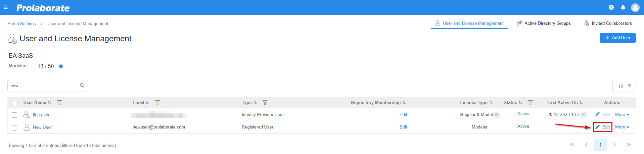Open the page size dropdown showing 10
Viewport: 644px width, 154px height.
624,86
